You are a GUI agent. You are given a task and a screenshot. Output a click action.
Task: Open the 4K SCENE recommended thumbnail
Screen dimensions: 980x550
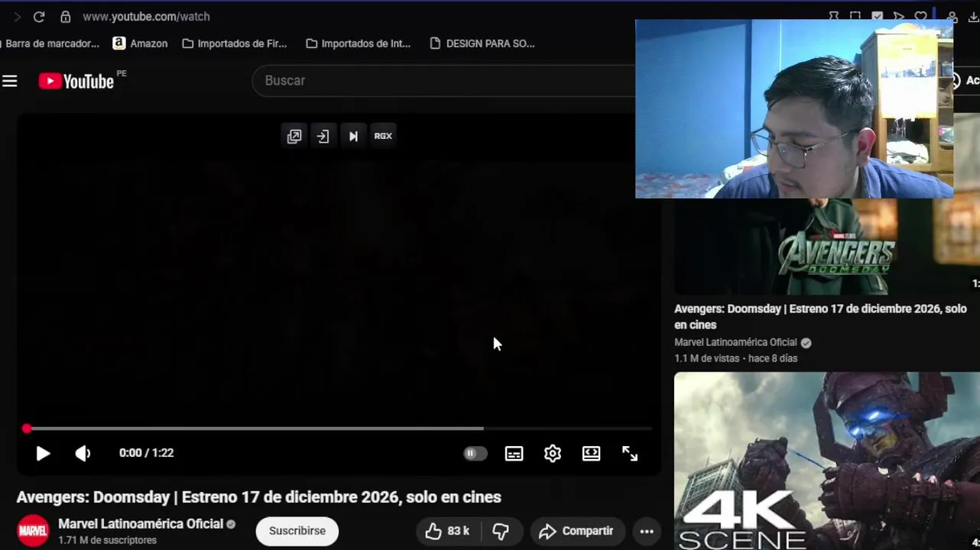(x=826, y=461)
